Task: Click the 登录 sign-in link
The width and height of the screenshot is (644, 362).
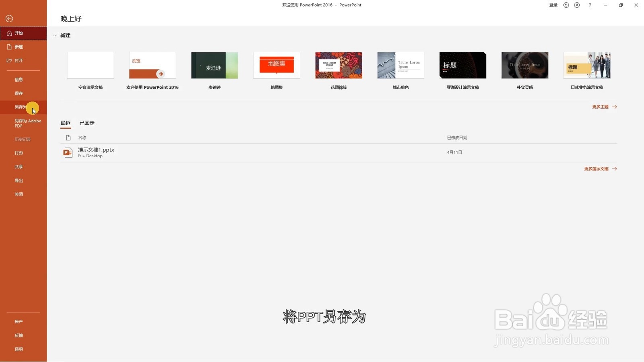Action: pos(553,5)
